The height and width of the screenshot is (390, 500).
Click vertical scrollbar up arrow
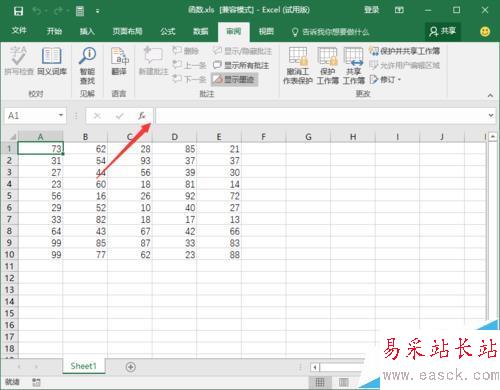tap(492, 136)
